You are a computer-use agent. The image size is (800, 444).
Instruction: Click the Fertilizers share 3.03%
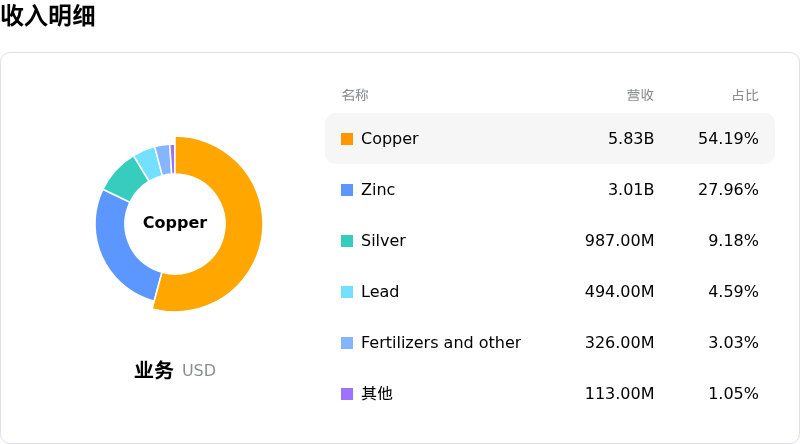733,342
